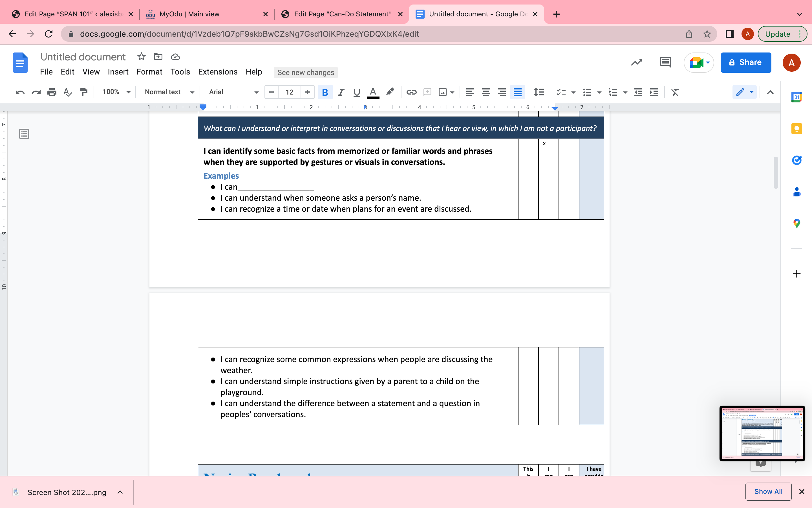Set left text alignment
This screenshot has width=812, height=508.
(x=470, y=92)
